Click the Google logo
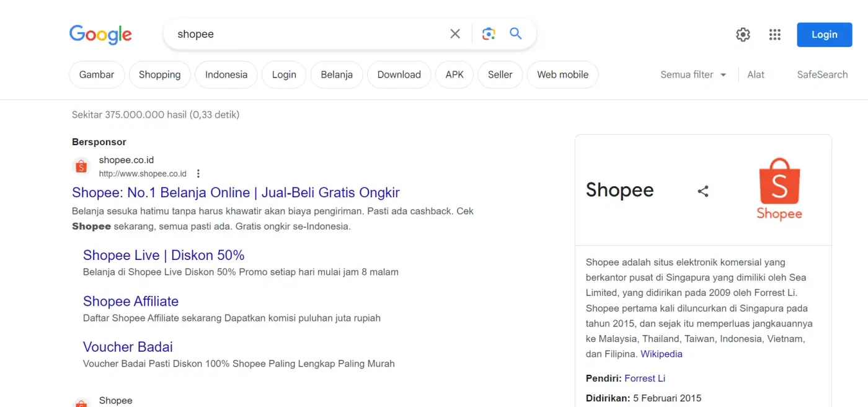 [100, 34]
